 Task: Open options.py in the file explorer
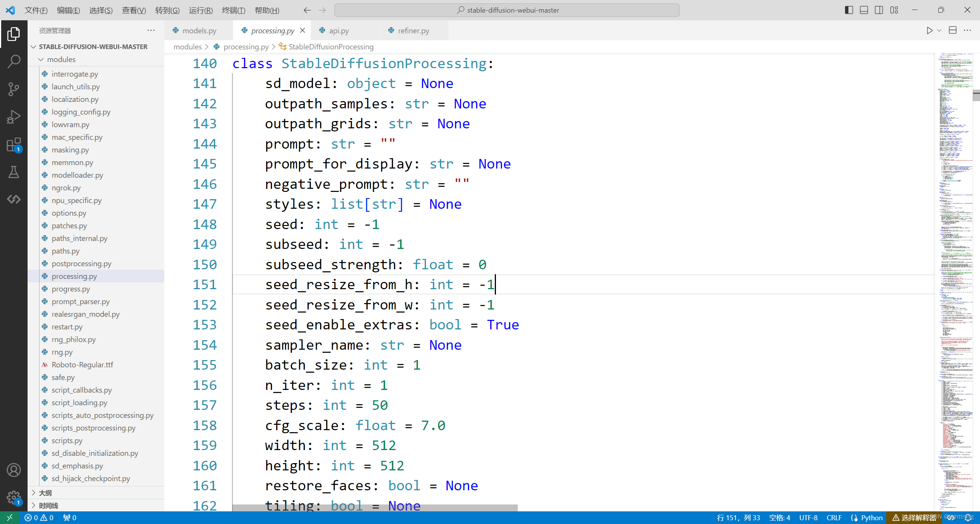pos(69,213)
